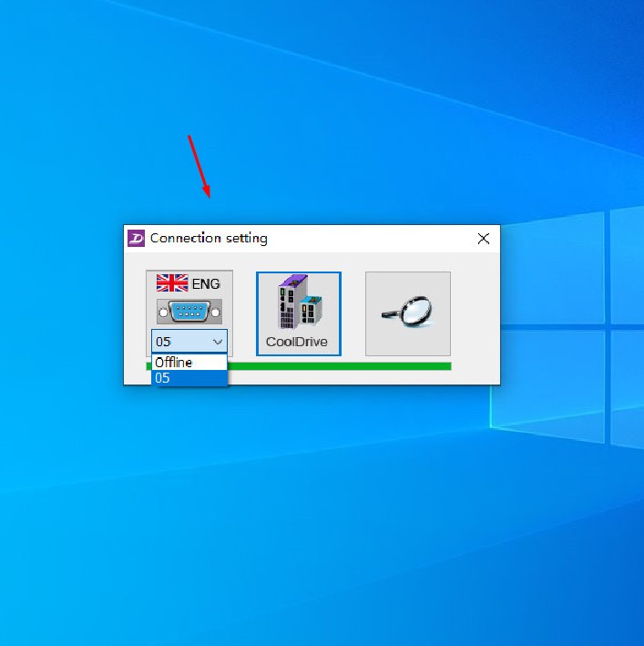Select the CoolDrive device button

pyautogui.click(x=299, y=313)
